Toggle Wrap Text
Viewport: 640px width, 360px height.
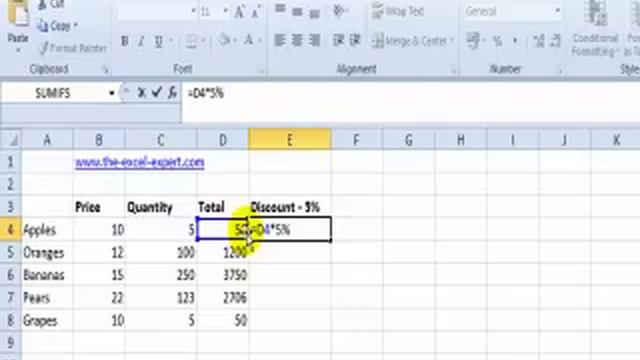[398, 12]
